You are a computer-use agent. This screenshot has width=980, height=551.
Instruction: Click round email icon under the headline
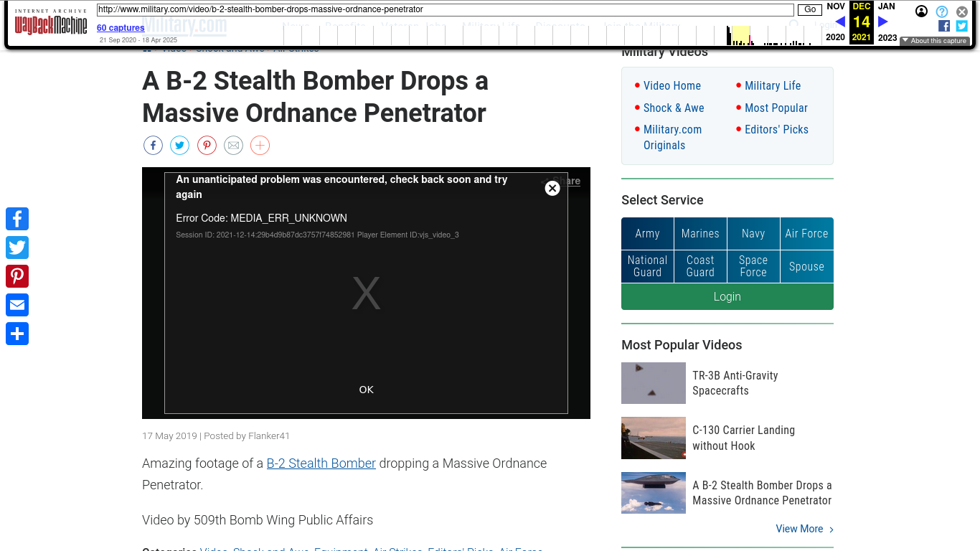(x=233, y=146)
